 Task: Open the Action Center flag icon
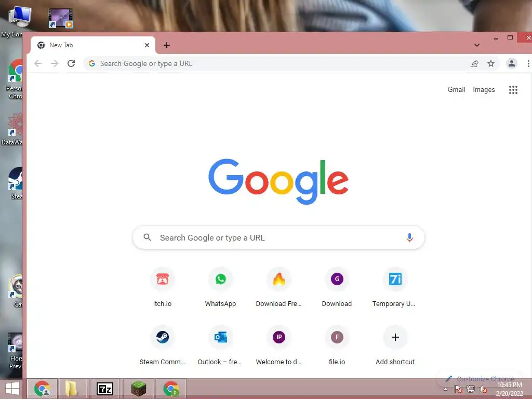coord(458,390)
